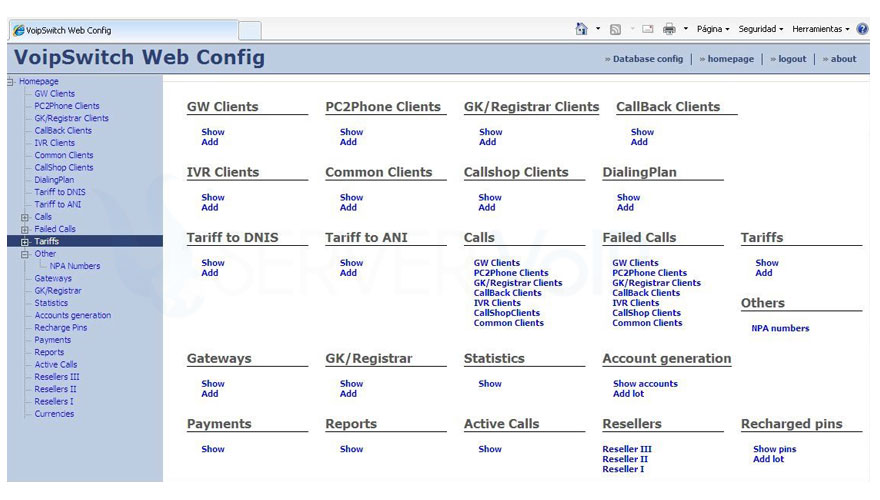The image size is (880, 500).
Task: Click Show under GK/Registrar Clients heading
Action: click(x=491, y=132)
